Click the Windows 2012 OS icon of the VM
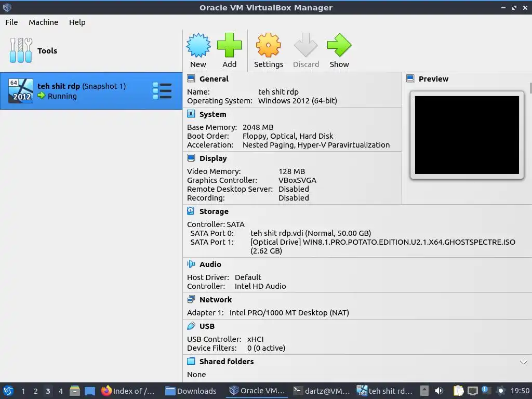532x399 pixels. tap(21, 90)
